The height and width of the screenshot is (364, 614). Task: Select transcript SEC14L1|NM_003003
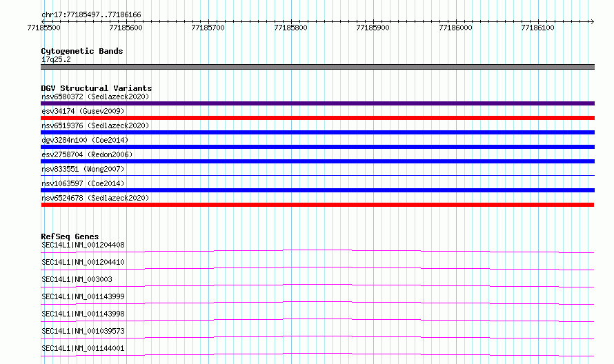tap(77, 279)
